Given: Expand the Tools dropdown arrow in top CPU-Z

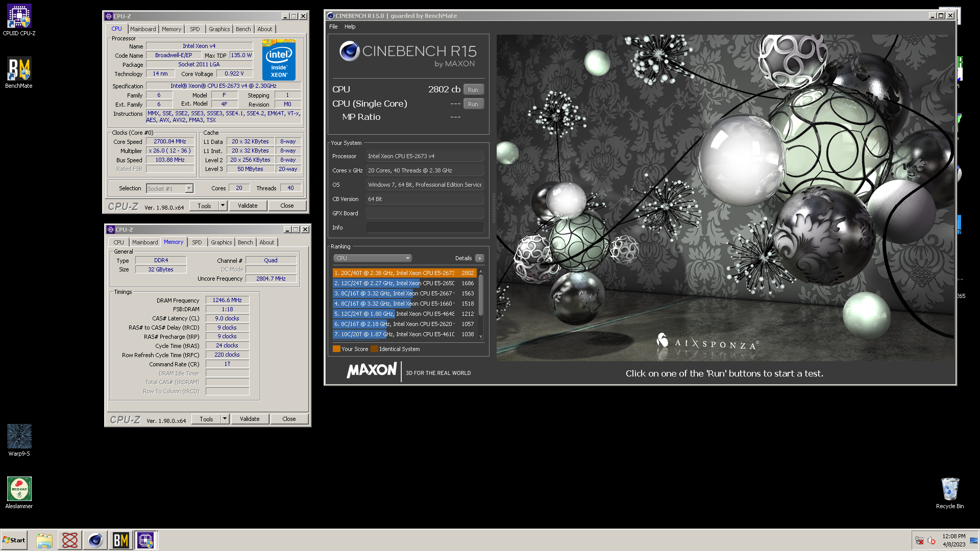Looking at the screenshot, I should pyautogui.click(x=223, y=206).
